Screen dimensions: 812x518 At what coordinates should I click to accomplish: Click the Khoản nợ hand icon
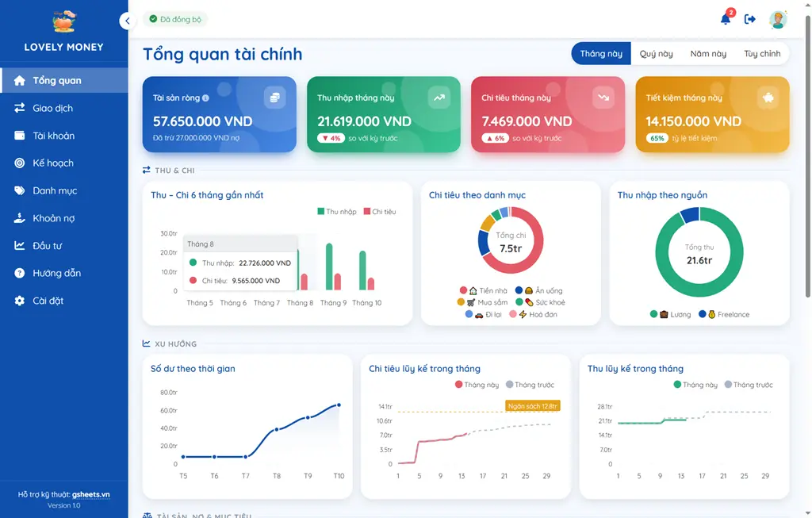[19, 218]
